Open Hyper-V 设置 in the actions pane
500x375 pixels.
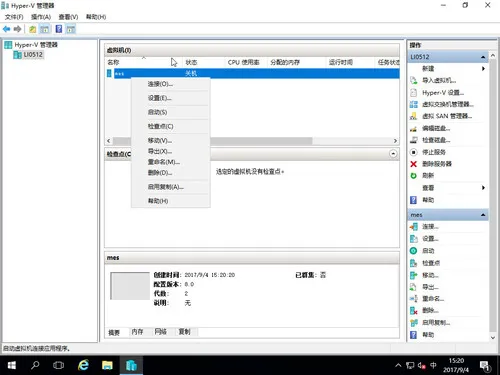[x=443, y=93]
